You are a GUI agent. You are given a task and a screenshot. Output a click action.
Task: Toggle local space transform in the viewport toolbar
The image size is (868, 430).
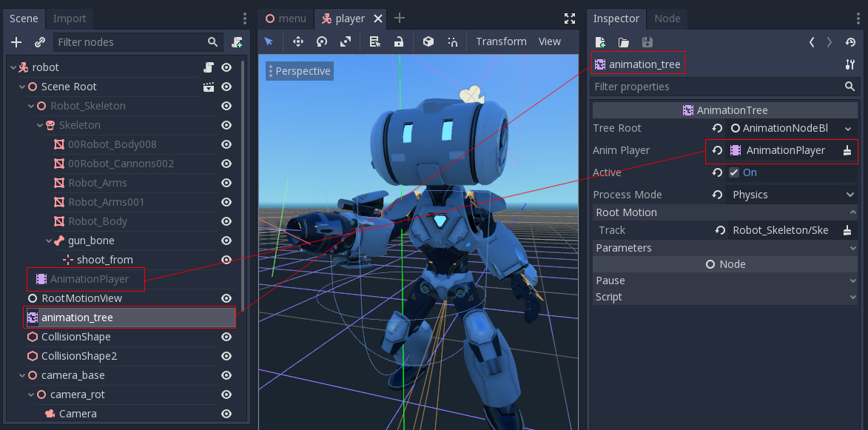[428, 41]
